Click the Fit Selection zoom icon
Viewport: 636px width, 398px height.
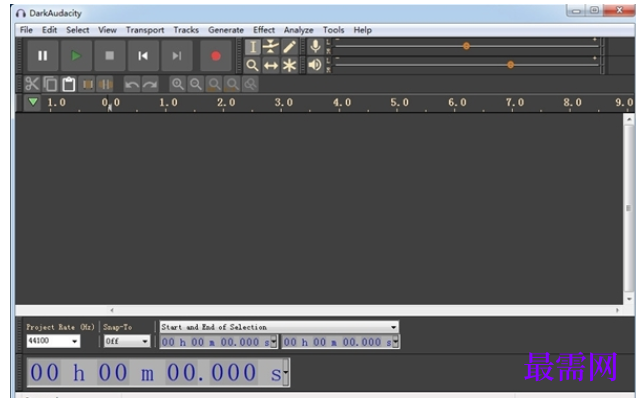[214, 84]
